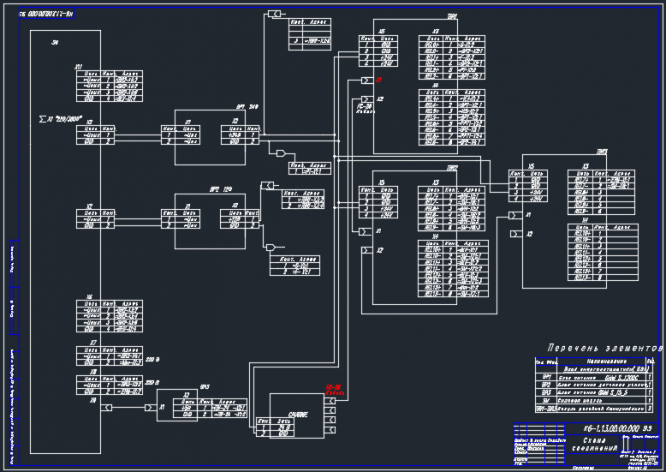Click the red cable label near bottom block
Screen dimensions: 666x472
pos(333,390)
